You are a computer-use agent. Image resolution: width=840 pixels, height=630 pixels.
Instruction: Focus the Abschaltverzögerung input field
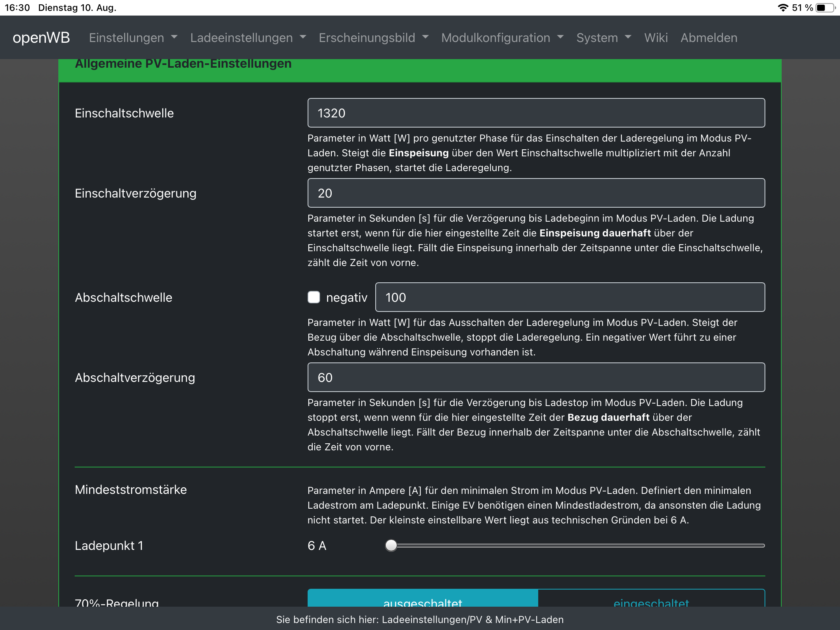point(536,377)
